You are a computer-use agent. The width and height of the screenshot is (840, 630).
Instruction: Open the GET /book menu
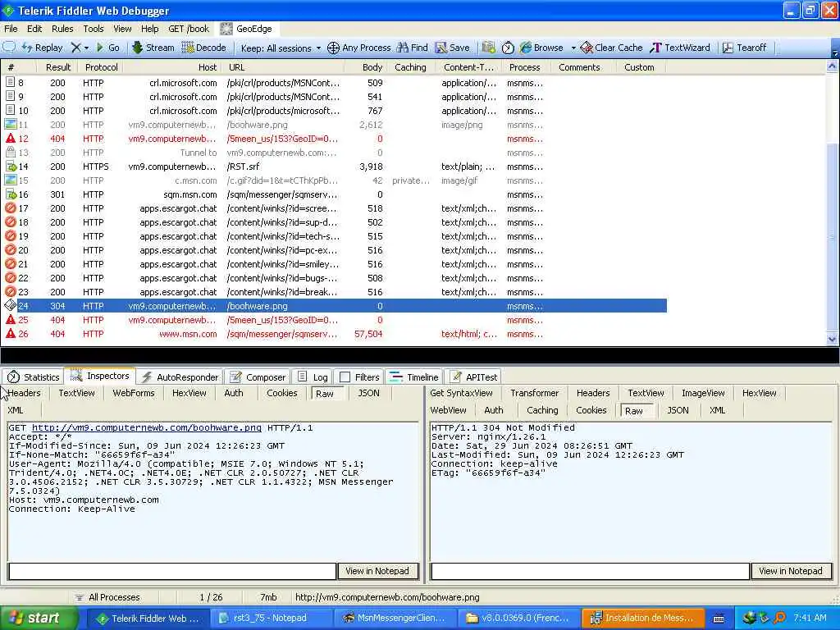coord(189,29)
